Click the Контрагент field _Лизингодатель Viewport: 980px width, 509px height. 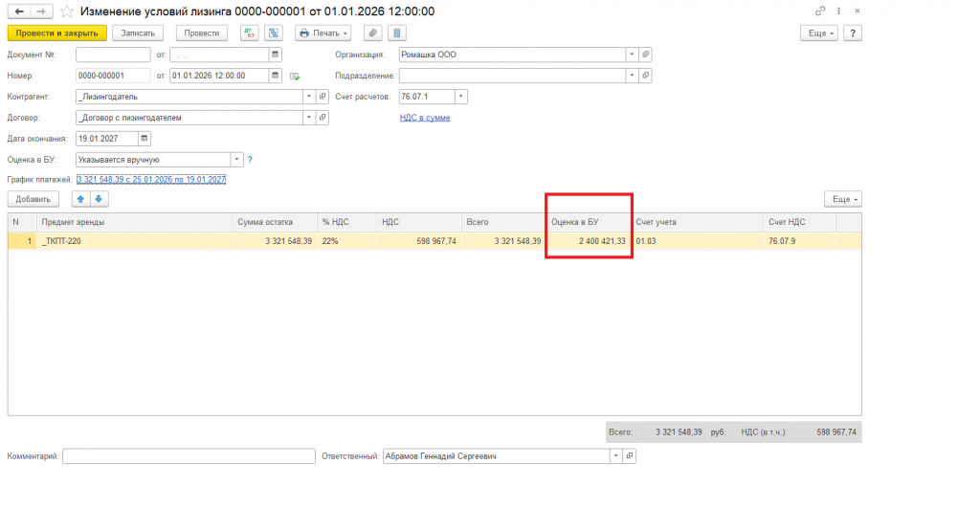(x=189, y=97)
